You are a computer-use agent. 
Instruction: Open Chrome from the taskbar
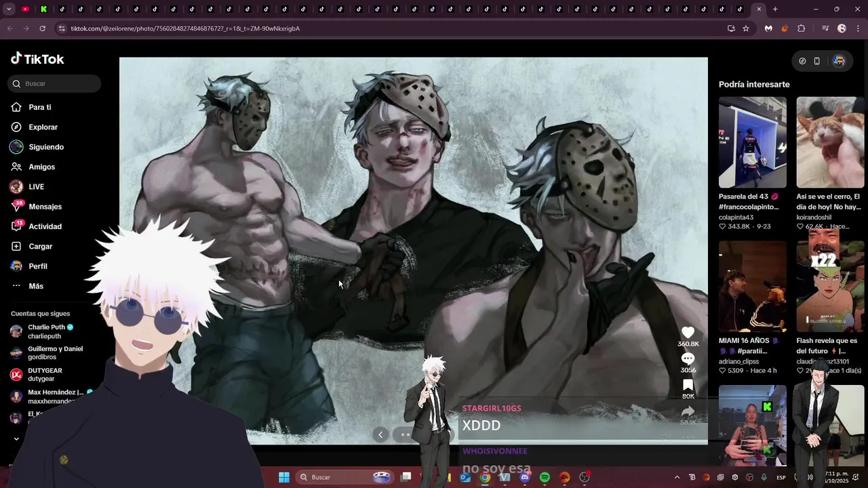pos(485,477)
